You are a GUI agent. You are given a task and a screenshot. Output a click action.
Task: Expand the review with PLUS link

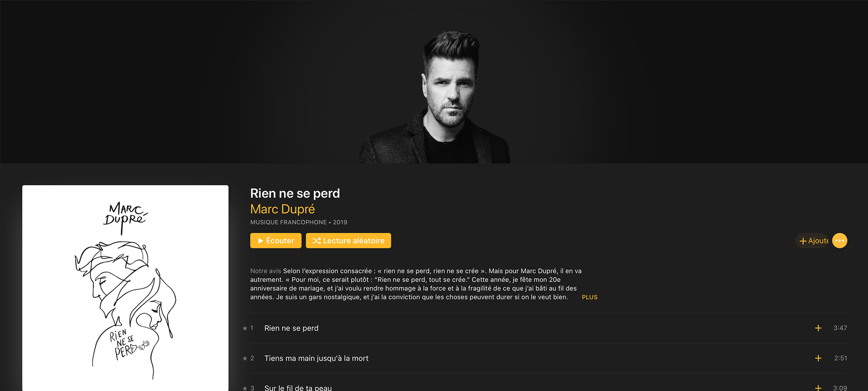point(590,297)
